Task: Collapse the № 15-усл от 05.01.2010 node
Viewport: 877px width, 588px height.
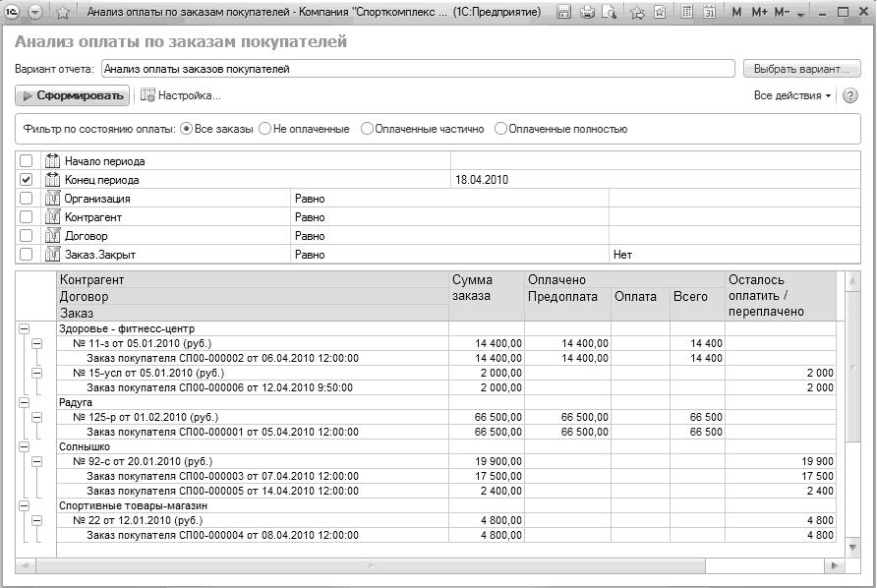Action: click(37, 374)
